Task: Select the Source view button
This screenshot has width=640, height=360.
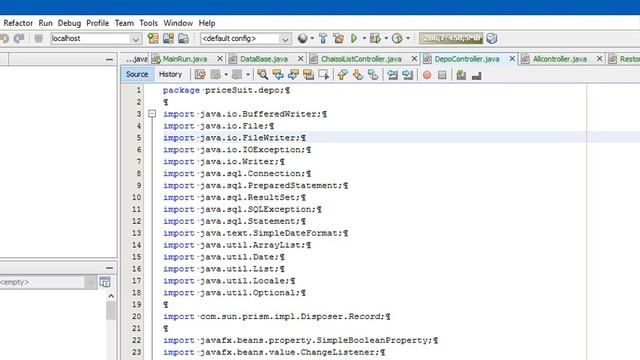Action: click(x=137, y=74)
